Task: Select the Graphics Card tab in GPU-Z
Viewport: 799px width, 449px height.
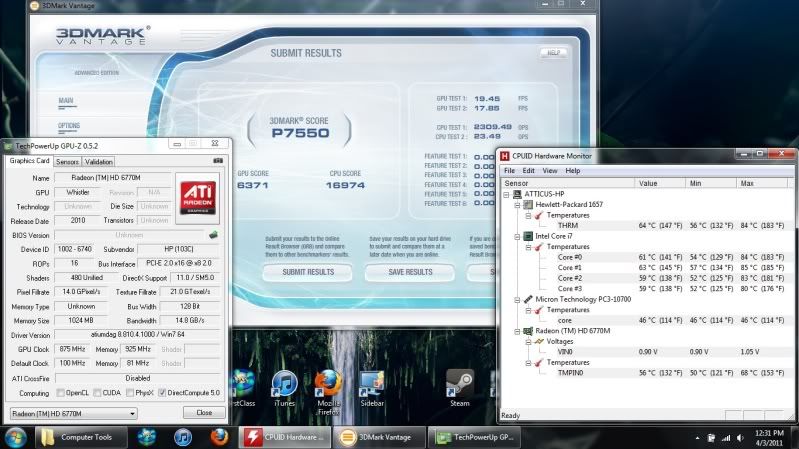Action: [29, 161]
